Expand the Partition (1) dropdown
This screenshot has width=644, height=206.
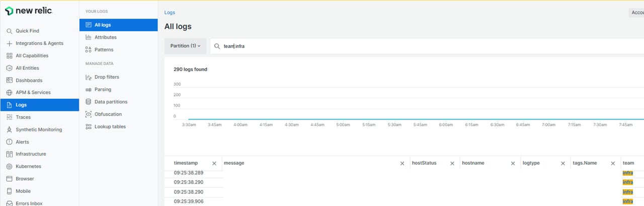click(185, 46)
